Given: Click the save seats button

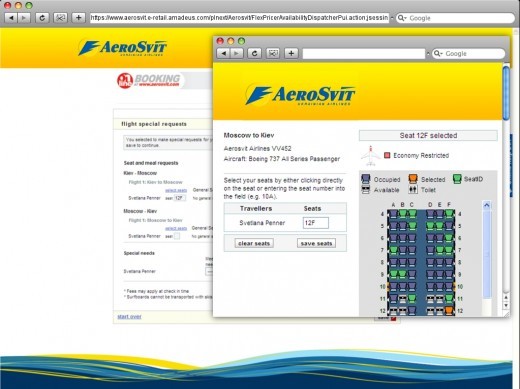Looking at the screenshot, I should 316,243.
